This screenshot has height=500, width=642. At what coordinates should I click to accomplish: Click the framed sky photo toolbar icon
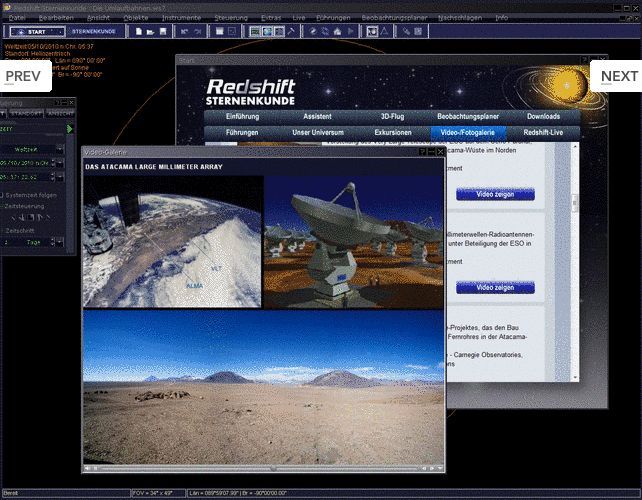click(x=372, y=32)
